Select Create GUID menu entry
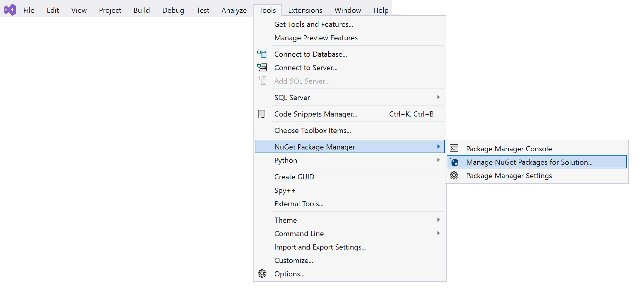 (294, 177)
